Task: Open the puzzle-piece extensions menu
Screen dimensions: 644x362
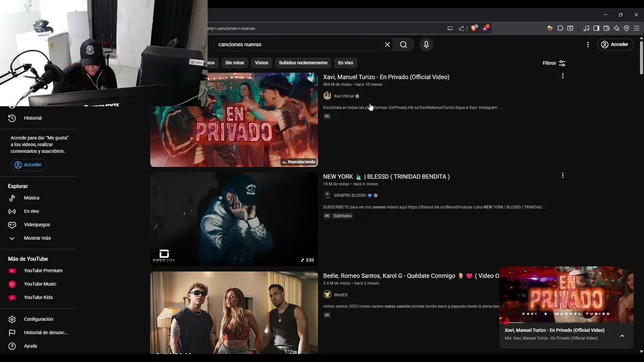Action: tap(560, 28)
